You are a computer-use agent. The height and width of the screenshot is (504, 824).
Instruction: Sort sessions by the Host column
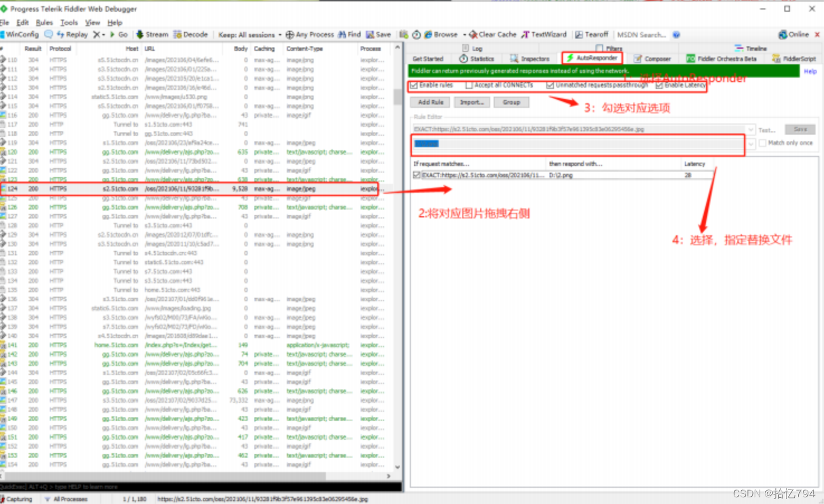(132, 49)
